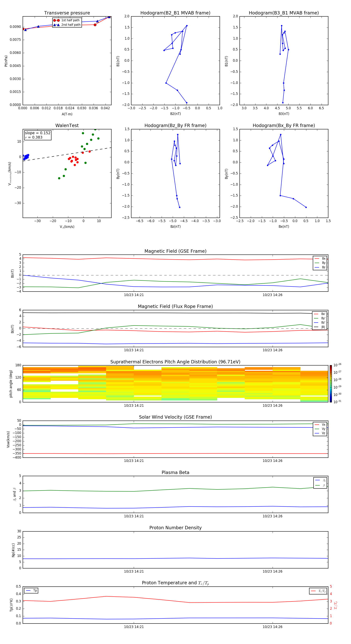
Task: Click the 'Bz' legend entry in GSE panel
Action: pyautogui.click(x=320, y=267)
